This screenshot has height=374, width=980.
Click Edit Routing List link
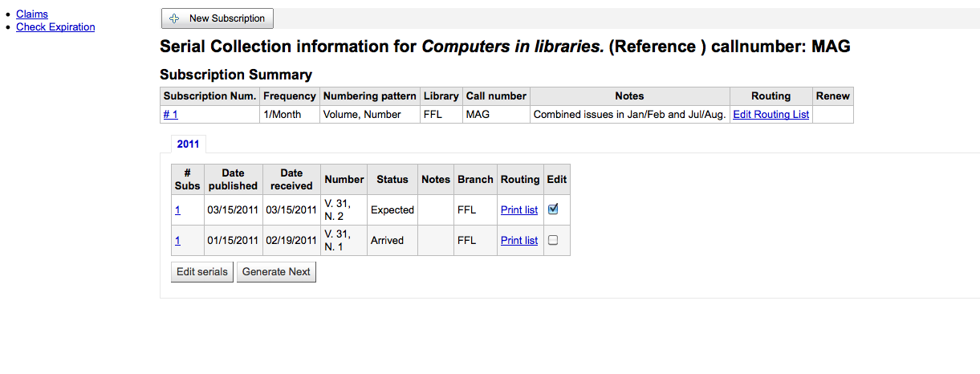click(771, 115)
